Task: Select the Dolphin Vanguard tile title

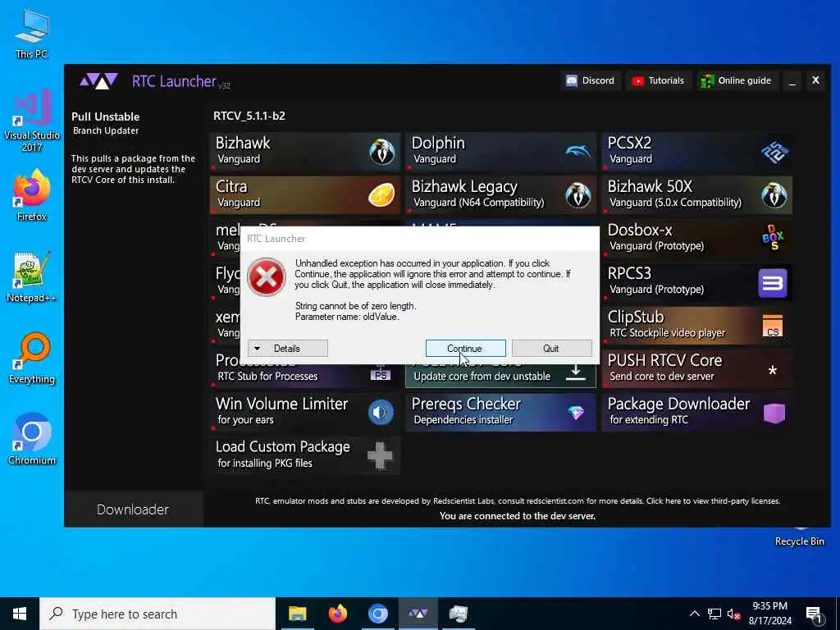Action: click(438, 143)
